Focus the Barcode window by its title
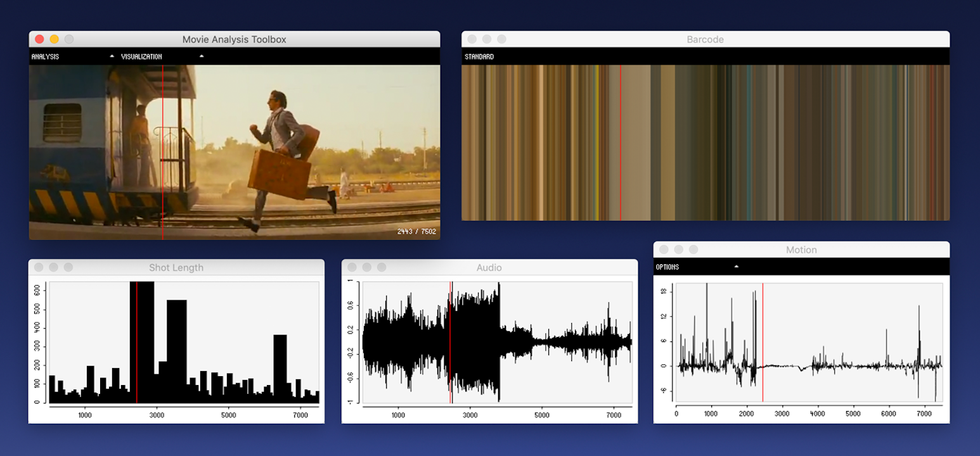 [x=705, y=39]
